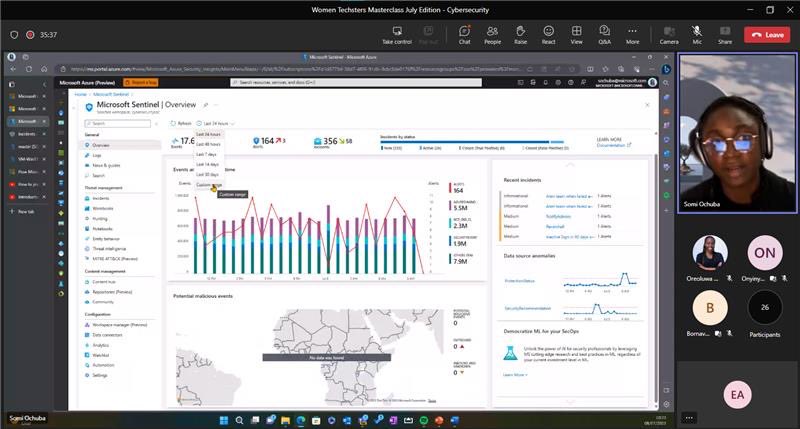
Task: Open Threat intelligence menu item
Action: (x=109, y=249)
